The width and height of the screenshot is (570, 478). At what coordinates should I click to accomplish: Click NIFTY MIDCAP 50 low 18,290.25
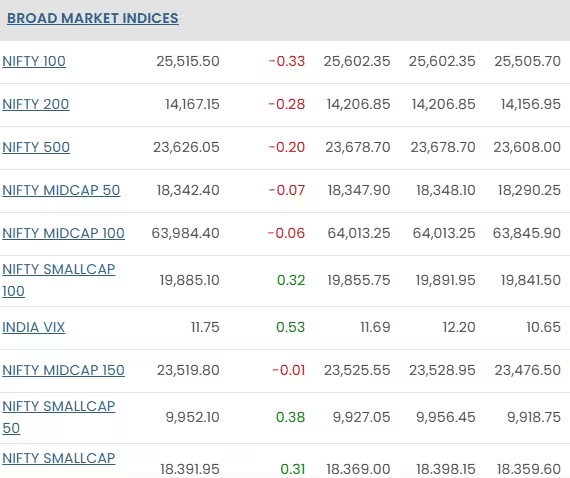529,190
